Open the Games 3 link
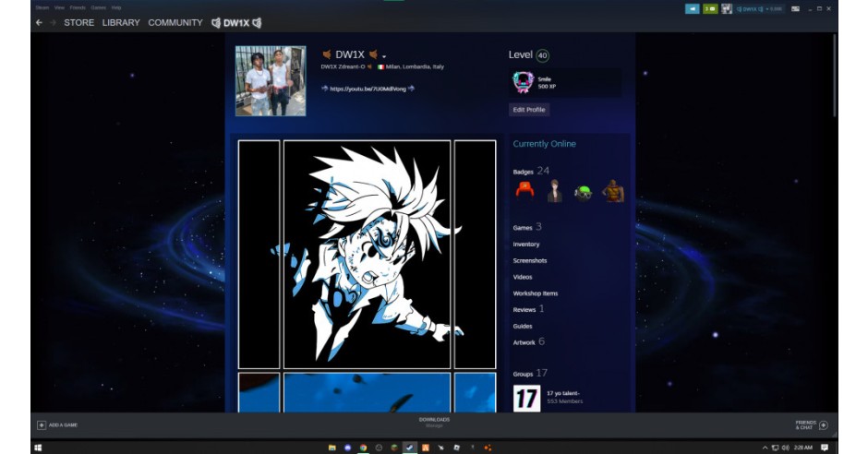The image size is (868, 454). 527,227
